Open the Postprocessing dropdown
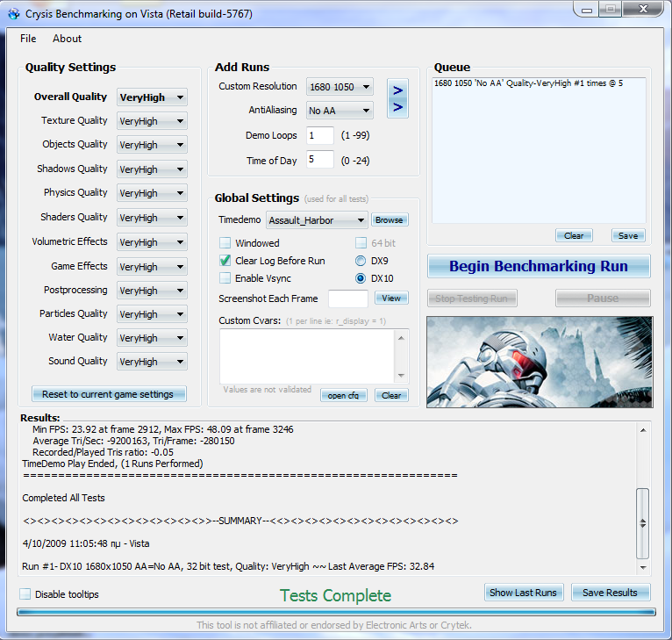Viewport: 672px width, 640px height. pos(152,291)
